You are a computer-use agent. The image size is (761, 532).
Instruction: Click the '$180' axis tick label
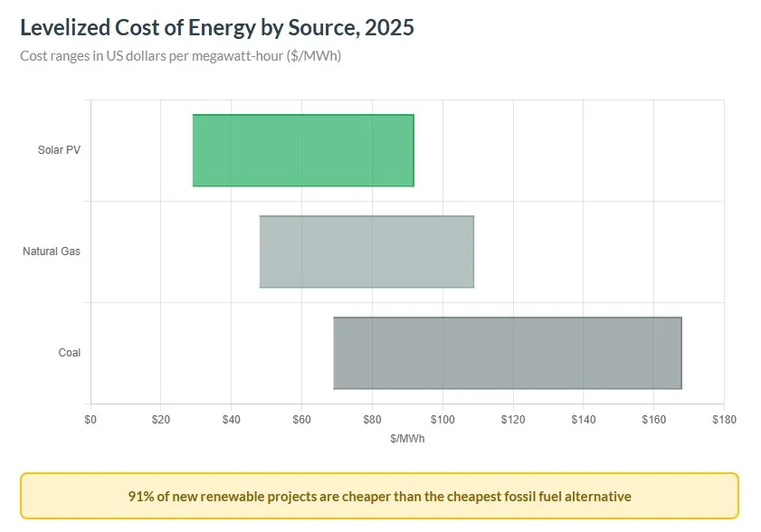724,420
